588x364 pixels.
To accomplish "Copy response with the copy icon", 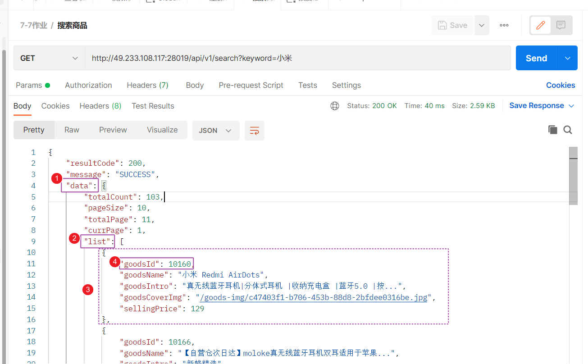I will coord(552,130).
